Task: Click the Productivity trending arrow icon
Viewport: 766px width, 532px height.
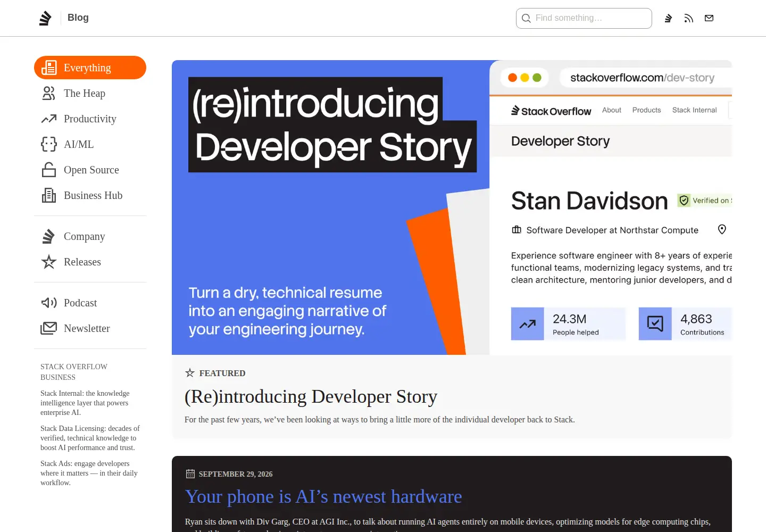Action: tap(49, 119)
